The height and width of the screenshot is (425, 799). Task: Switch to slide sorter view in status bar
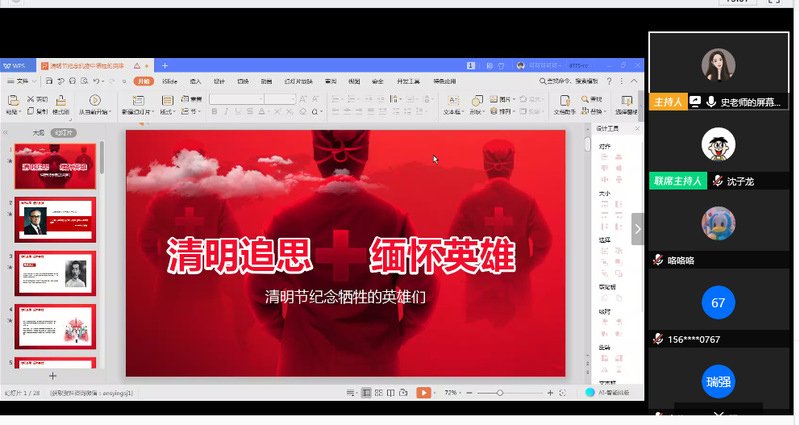(x=379, y=393)
